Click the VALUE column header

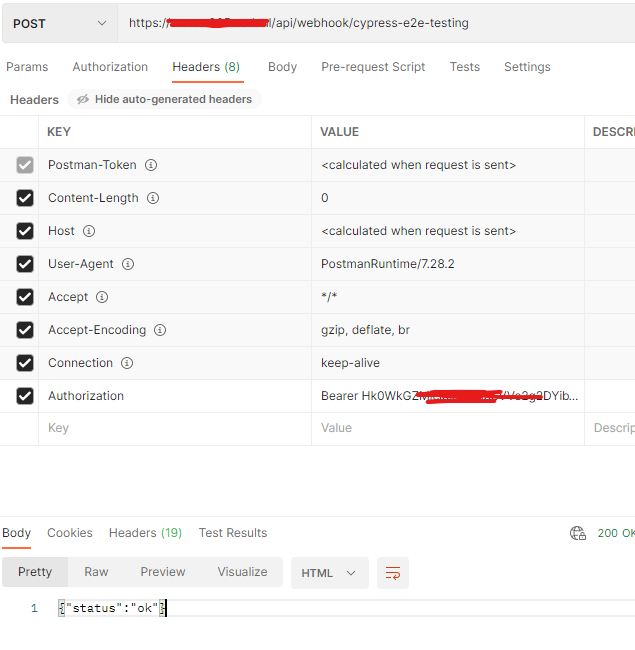pos(339,132)
